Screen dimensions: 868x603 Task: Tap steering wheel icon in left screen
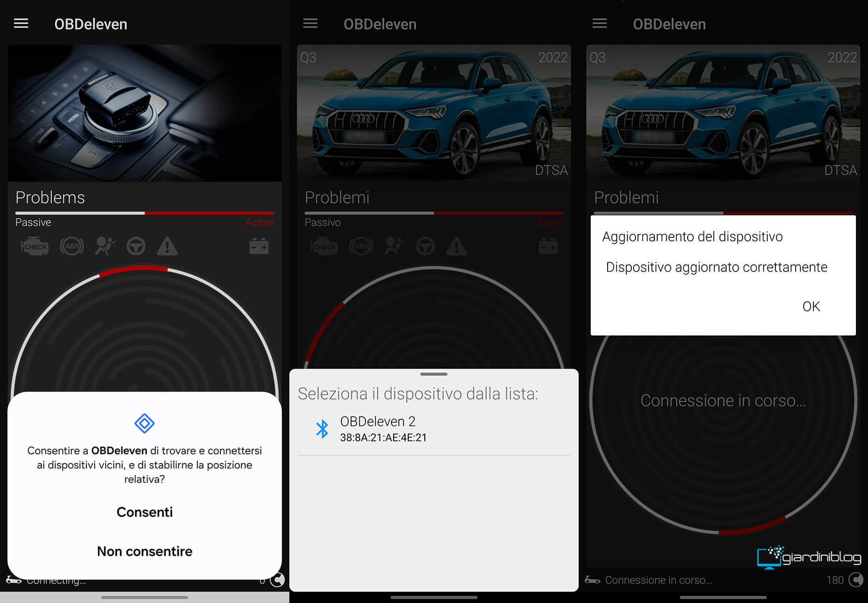point(136,247)
